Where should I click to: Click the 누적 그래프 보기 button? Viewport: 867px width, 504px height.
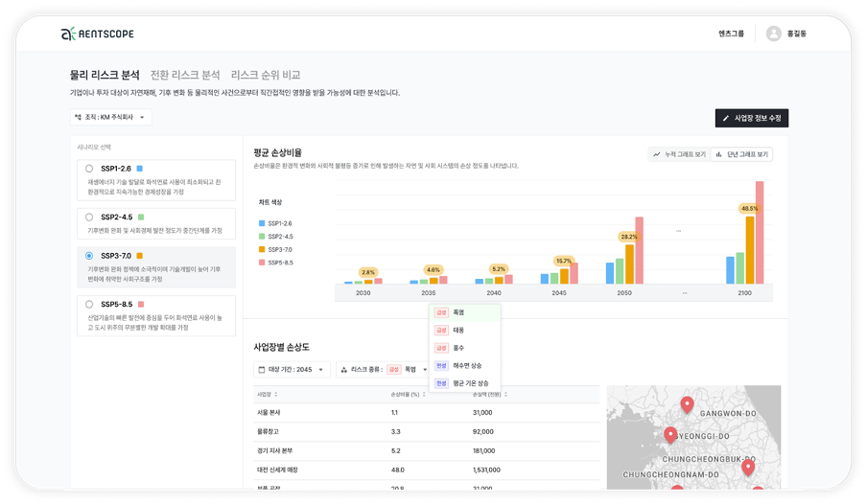[x=680, y=154]
